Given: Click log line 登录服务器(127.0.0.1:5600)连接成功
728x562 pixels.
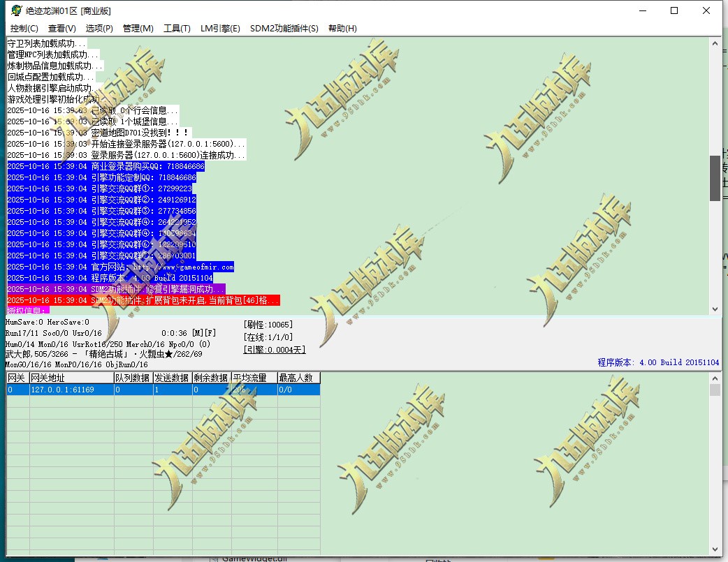Looking at the screenshot, I should [126, 155].
